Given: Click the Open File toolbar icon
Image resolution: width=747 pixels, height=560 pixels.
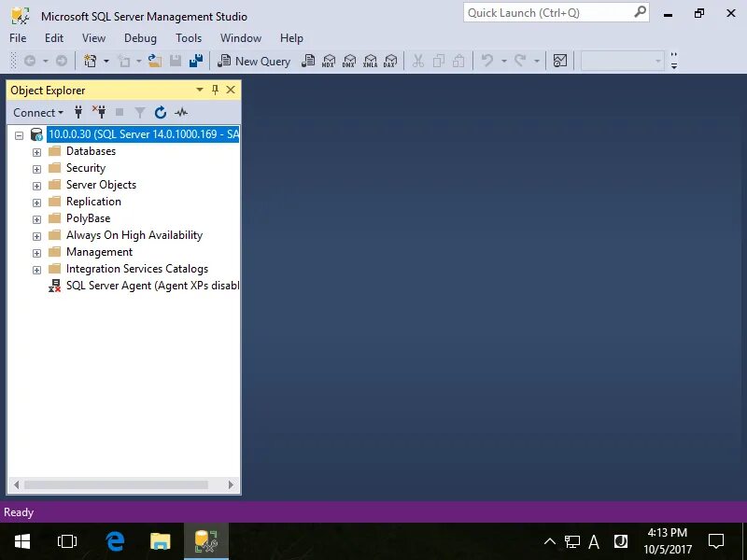Looking at the screenshot, I should [154, 61].
